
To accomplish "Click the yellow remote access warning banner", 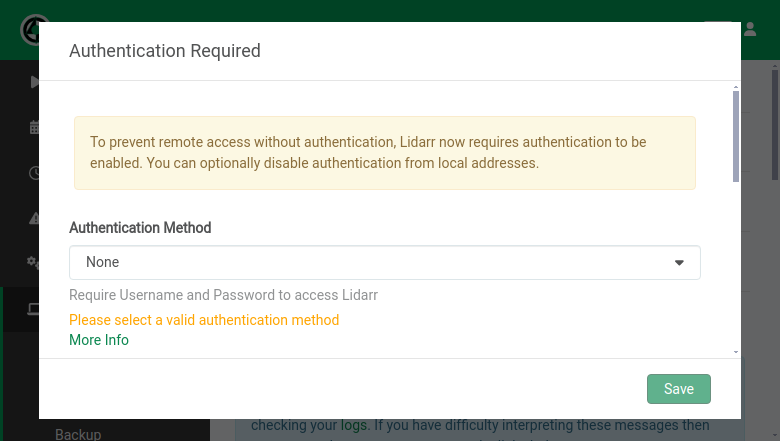I will 384,153.
